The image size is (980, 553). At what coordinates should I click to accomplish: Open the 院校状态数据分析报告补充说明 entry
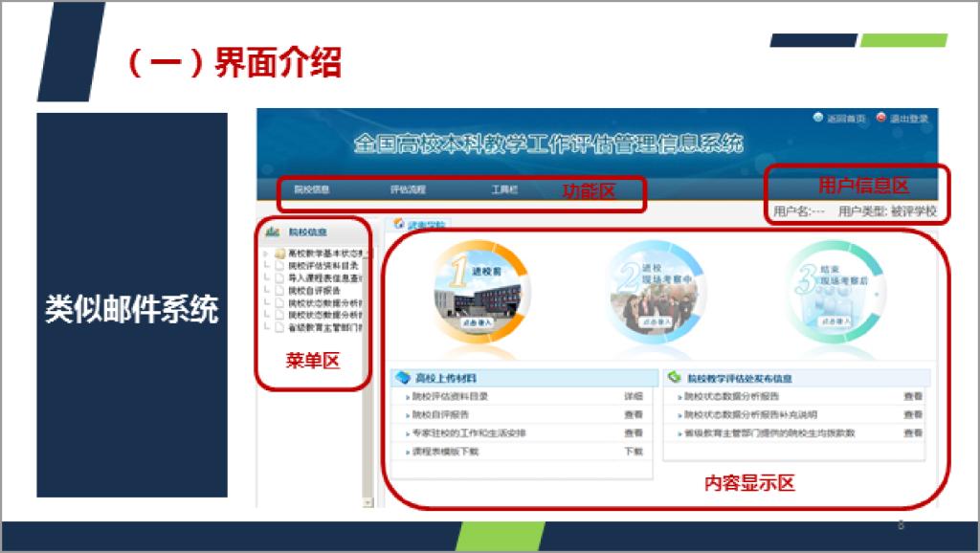750,414
